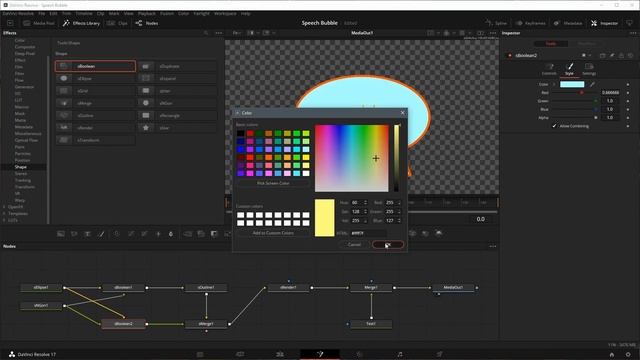This screenshot has height=360, width=640.
Task: Toggle the Inspector panel button
Action: click(x=604, y=23)
